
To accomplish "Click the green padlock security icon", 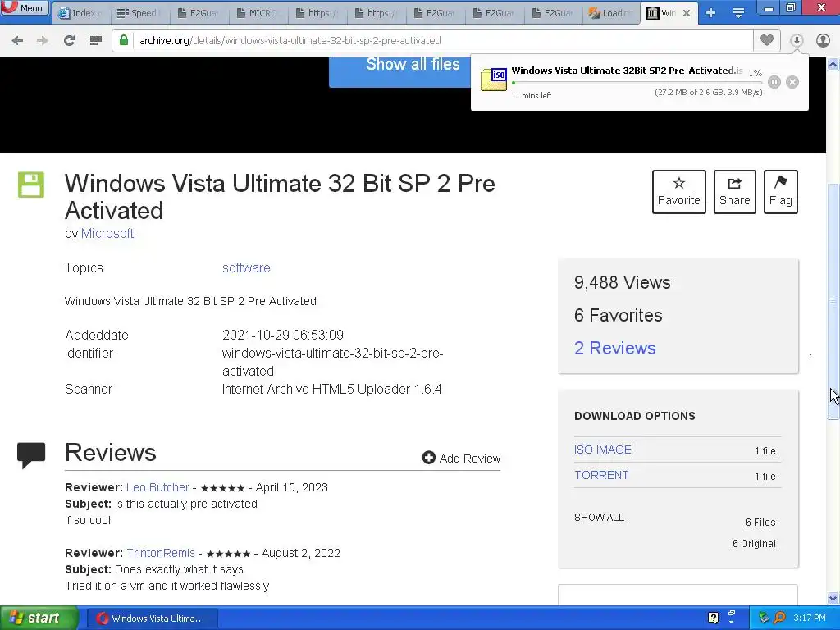I will [x=124, y=40].
